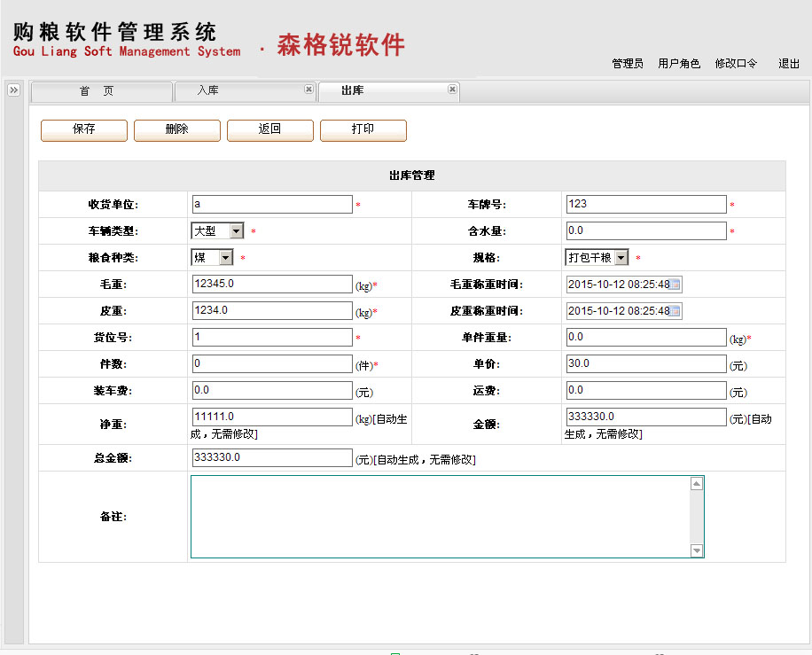This screenshot has height=655, width=812.
Task: Open the 车辆类型 dropdown
Action: click(x=236, y=231)
